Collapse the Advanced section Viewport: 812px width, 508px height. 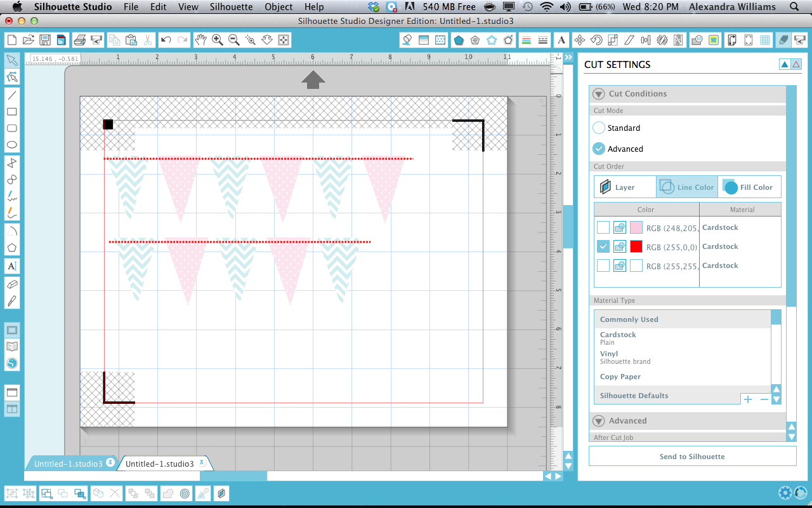coord(598,421)
